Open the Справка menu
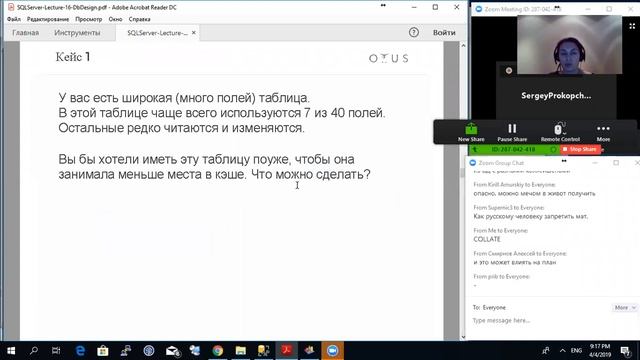The image size is (640, 360). click(140, 19)
